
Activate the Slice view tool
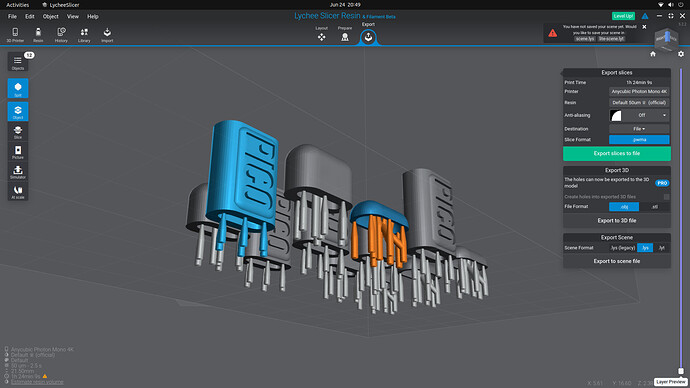18,132
